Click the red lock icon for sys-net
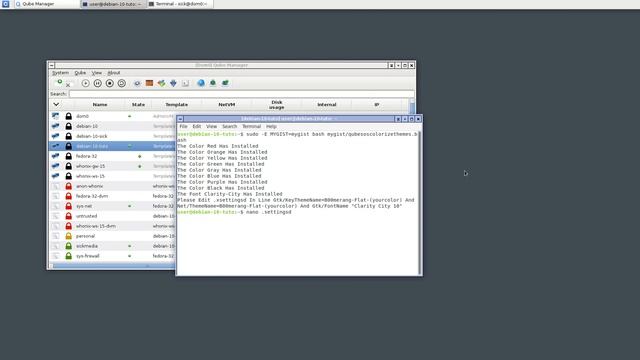Image resolution: width=640 pixels, height=360 pixels. [x=69, y=206]
